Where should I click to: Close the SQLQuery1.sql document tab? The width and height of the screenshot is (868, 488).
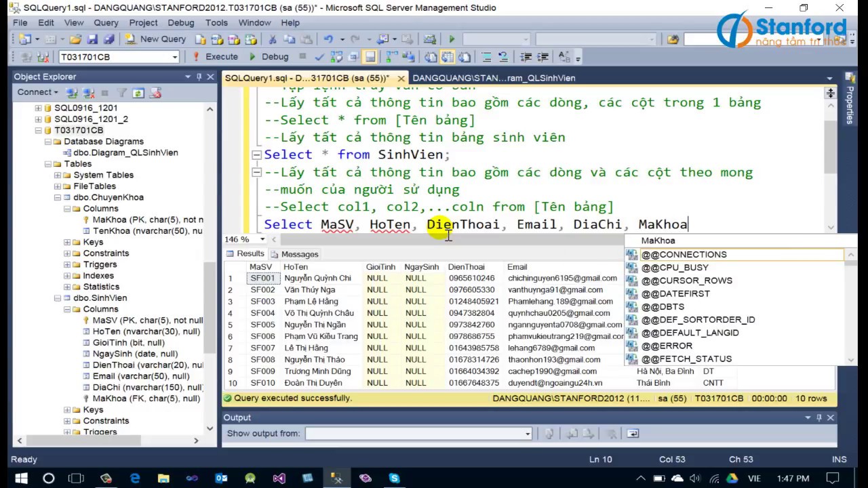tap(401, 78)
